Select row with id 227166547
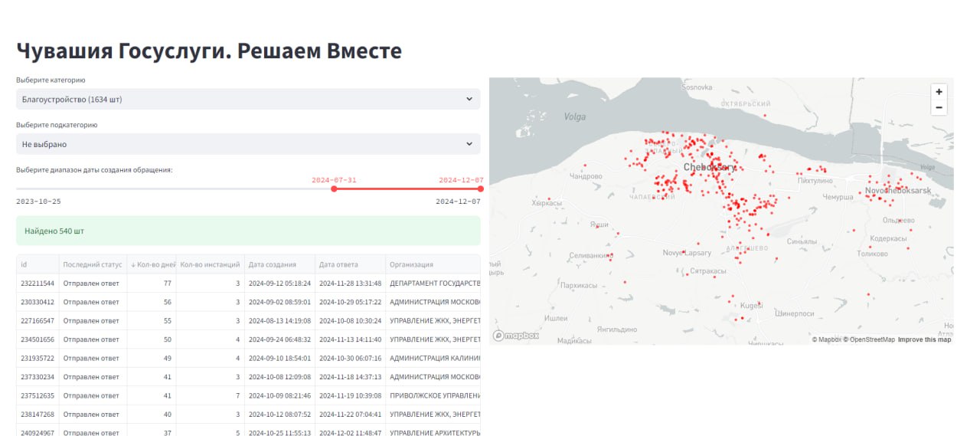Viewport: 980px width, 436px height. click(x=37, y=321)
